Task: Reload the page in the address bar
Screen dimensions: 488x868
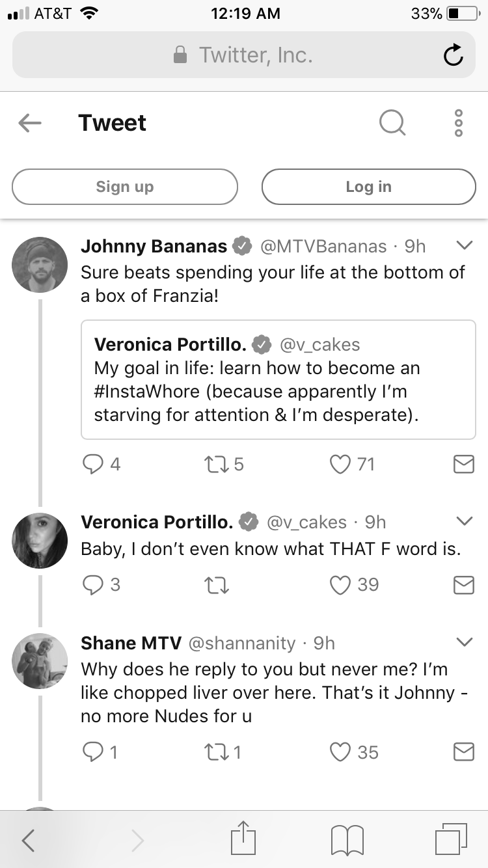Action: point(454,55)
